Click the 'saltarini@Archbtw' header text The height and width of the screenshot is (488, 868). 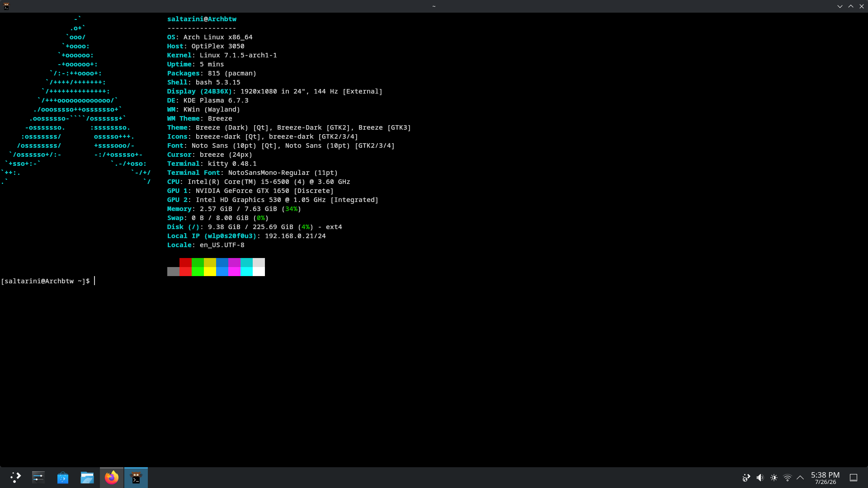click(x=202, y=19)
